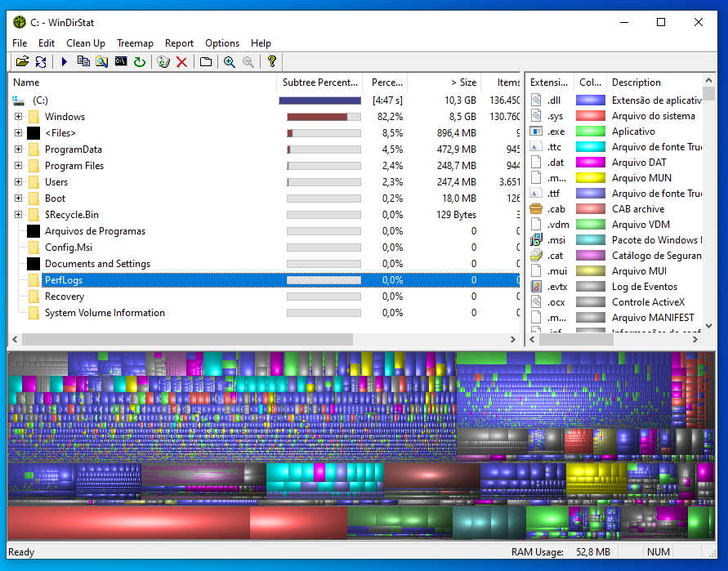
Task: Click the red X delete icon
Action: point(181,62)
